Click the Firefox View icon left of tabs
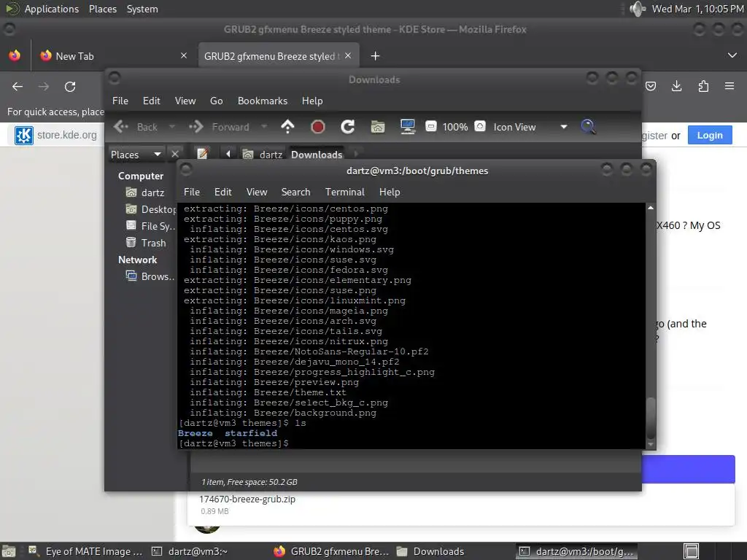Viewport: 747px width, 560px height. (15, 55)
